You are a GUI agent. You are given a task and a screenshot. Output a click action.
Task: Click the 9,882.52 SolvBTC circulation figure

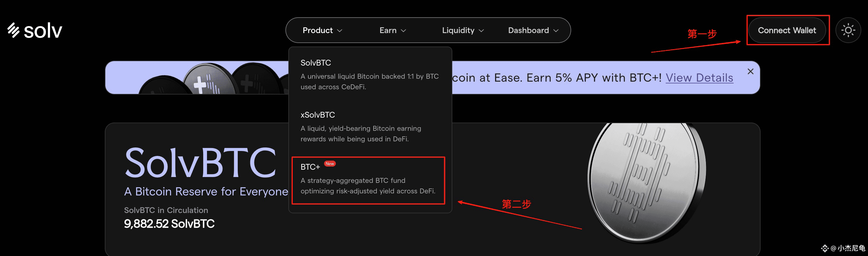tap(169, 224)
